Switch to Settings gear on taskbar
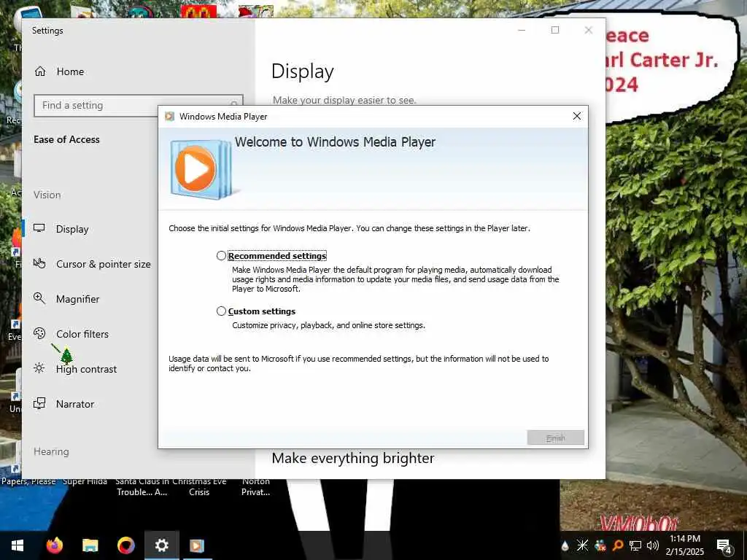747x560 pixels. [x=161, y=545]
